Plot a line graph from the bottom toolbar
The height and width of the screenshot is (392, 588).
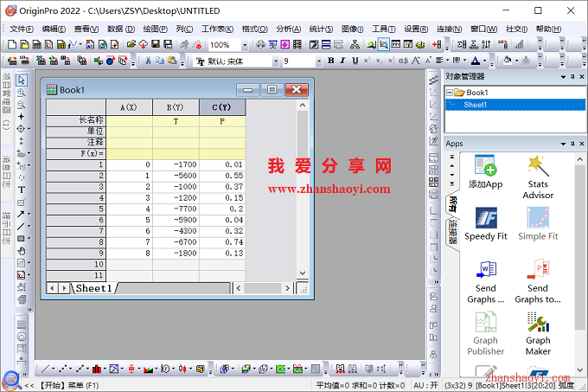click(45, 370)
